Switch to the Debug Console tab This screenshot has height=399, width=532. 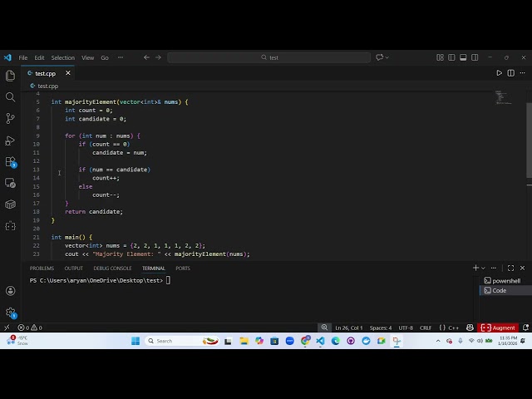[112, 268]
